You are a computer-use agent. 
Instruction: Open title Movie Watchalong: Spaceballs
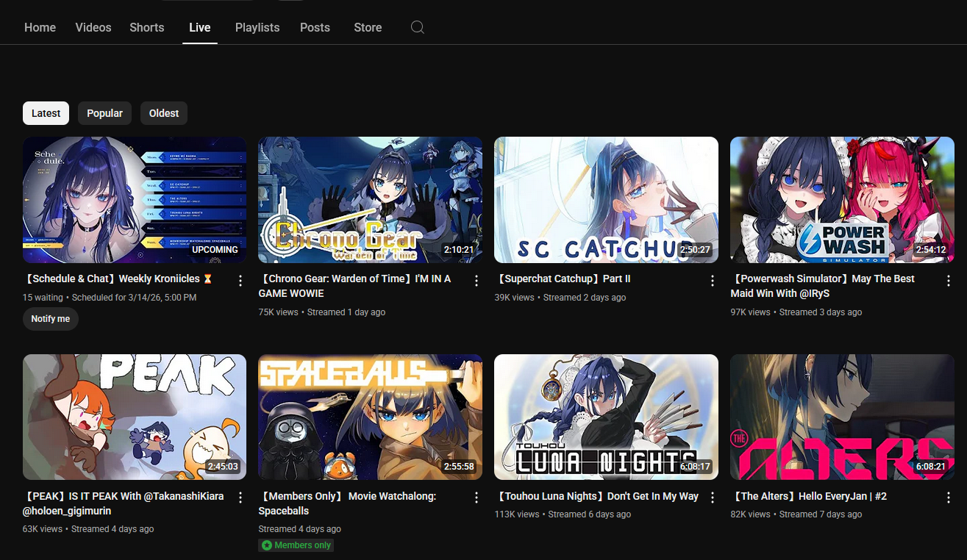(x=347, y=503)
